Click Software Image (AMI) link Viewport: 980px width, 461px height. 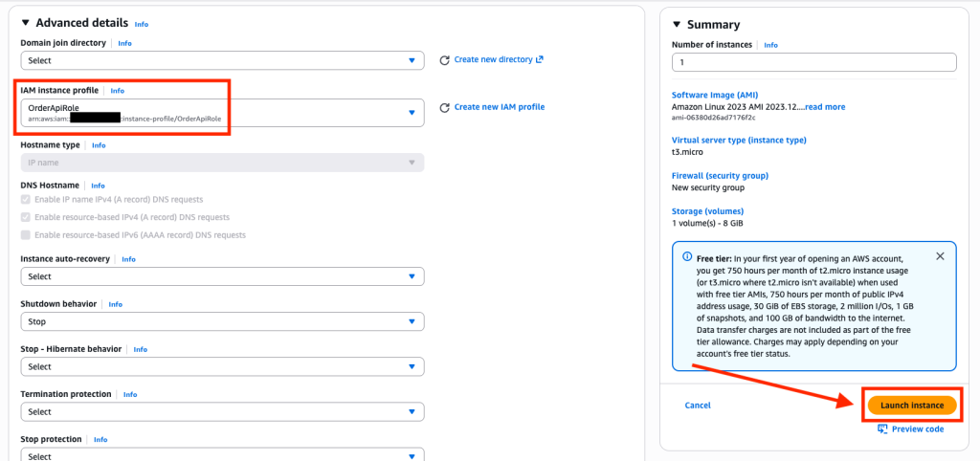coord(714,96)
